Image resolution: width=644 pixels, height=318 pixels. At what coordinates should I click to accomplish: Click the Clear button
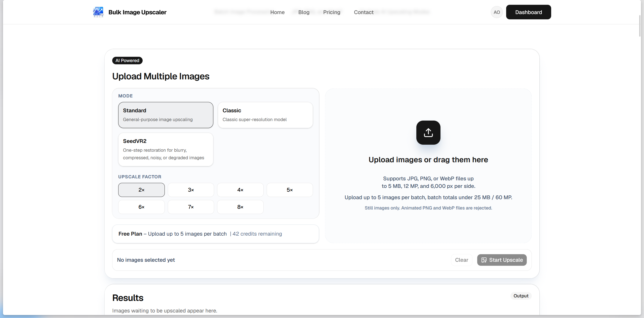pyautogui.click(x=461, y=260)
